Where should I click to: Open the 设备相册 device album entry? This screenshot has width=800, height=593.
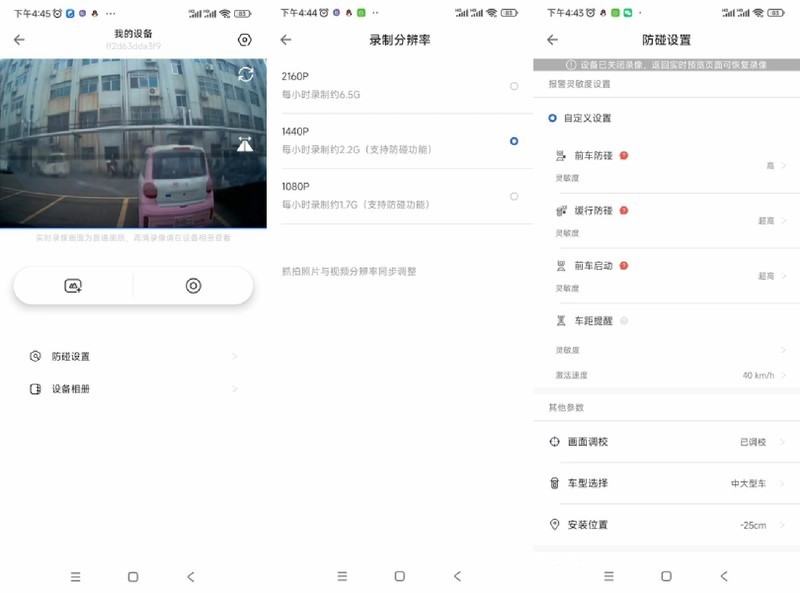[x=130, y=389]
